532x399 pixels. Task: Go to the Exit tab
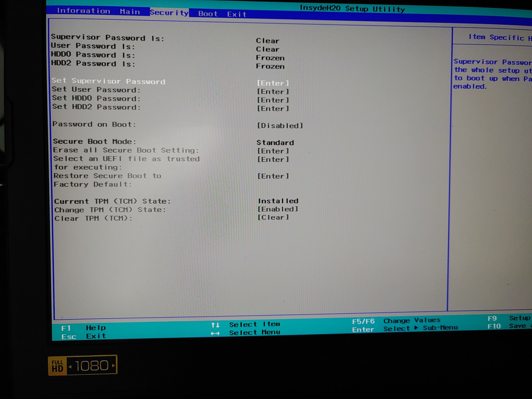[x=237, y=14]
